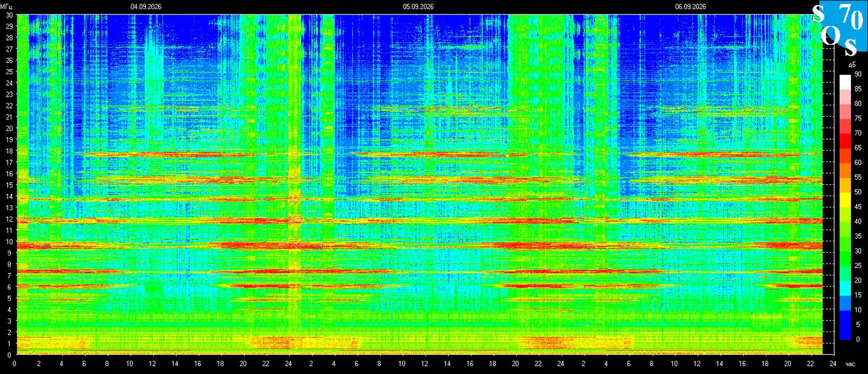Select the 06.09.2026 date label
Image resolution: width=868 pixels, height=374 pixels.
click(691, 6)
